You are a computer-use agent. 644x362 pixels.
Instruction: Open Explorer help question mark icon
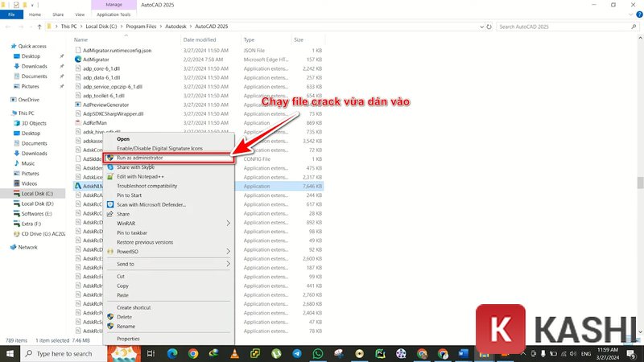pyautogui.click(x=639, y=14)
